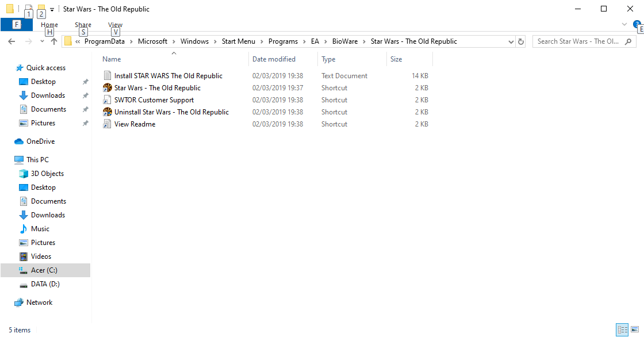Open pinned Pictures under Quick access
This screenshot has height=337, width=644.
43,123
